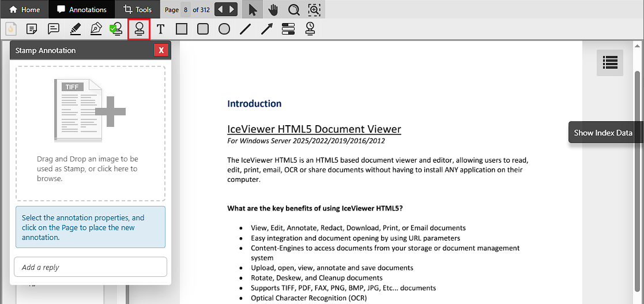Select the sticky note annotation tool
Viewport: 644px width, 304px height.
tap(32, 29)
